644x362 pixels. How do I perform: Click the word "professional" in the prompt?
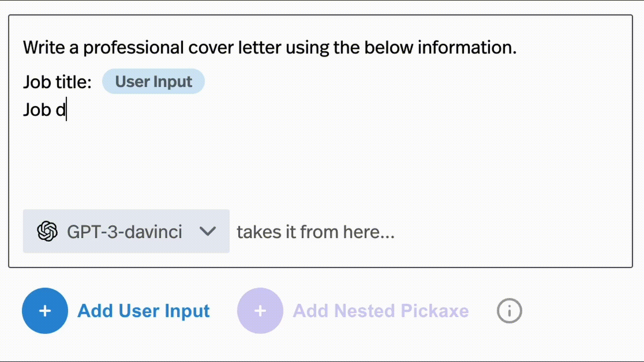pyautogui.click(x=133, y=47)
